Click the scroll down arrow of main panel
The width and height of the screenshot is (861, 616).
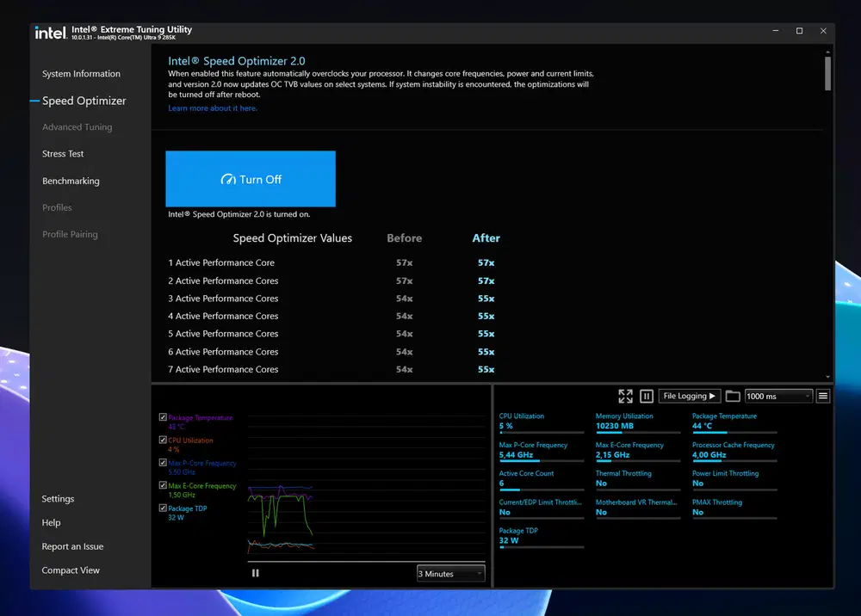point(827,377)
